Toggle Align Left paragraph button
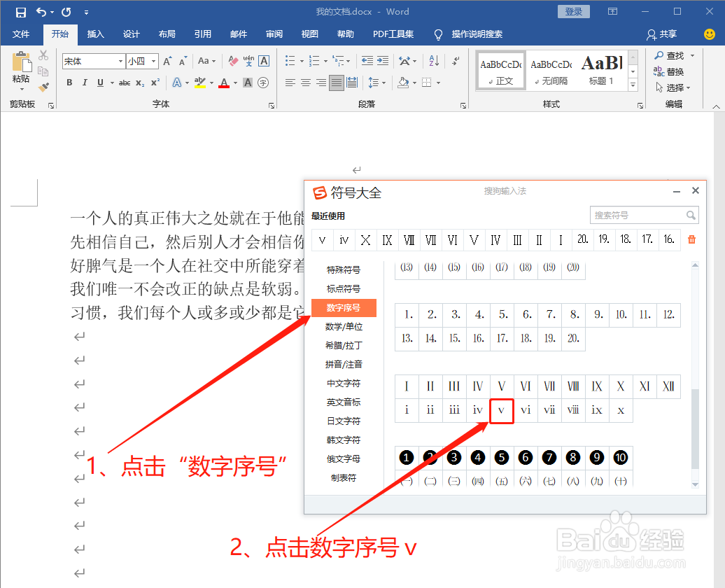 point(290,83)
